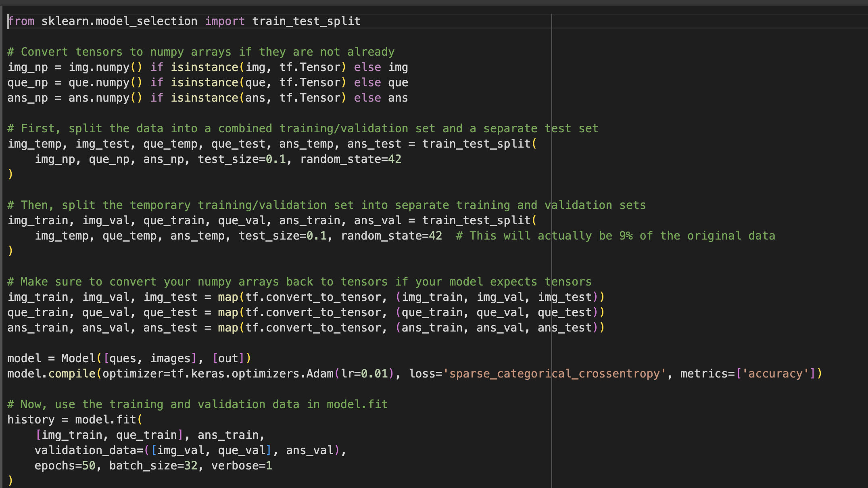Click 'lr=0.01' in the Adam optimizer
Viewport: 868px width, 488px height.
click(x=364, y=373)
